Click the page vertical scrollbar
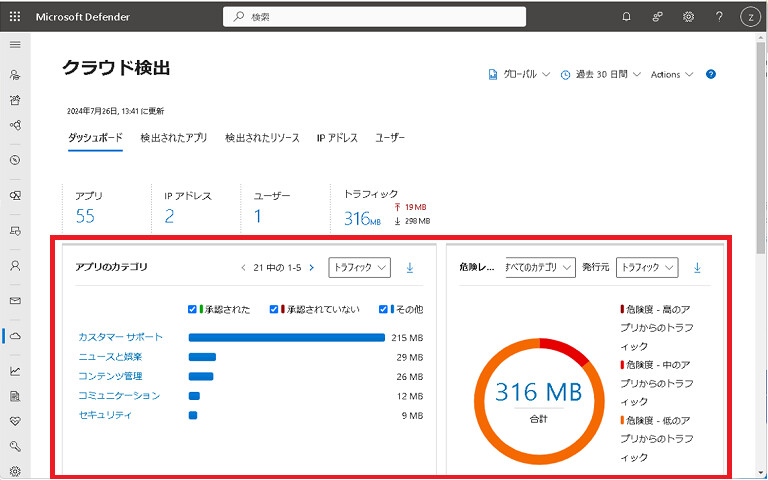This screenshot has height=480, width=768. (x=761, y=148)
